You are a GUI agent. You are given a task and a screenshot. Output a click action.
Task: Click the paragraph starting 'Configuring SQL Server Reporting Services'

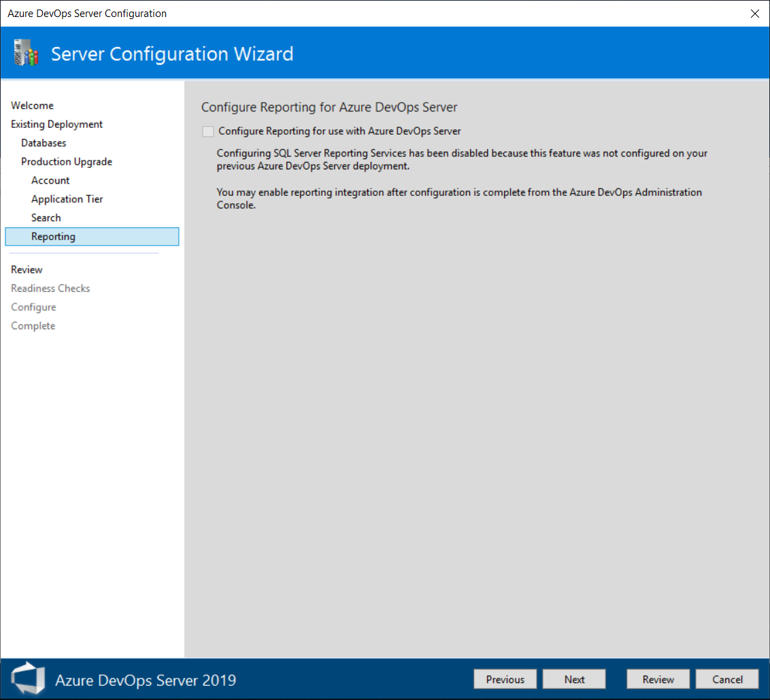pyautogui.click(x=462, y=160)
